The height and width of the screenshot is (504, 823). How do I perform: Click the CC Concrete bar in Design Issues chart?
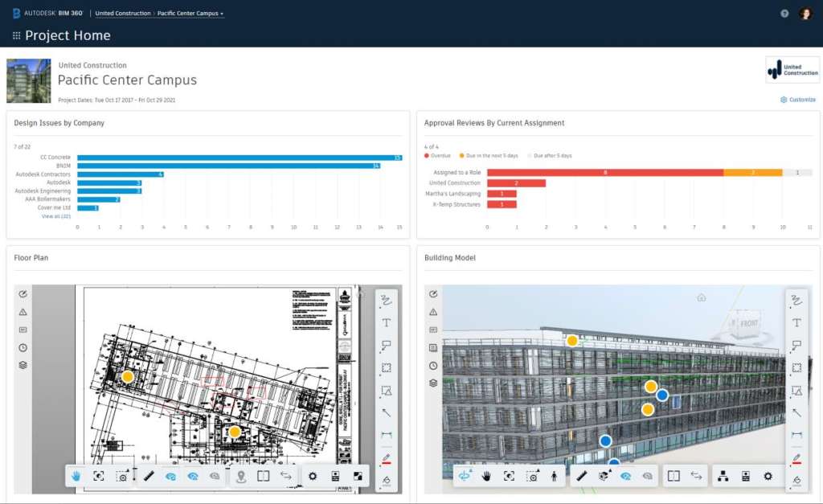click(x=240, y=158)
